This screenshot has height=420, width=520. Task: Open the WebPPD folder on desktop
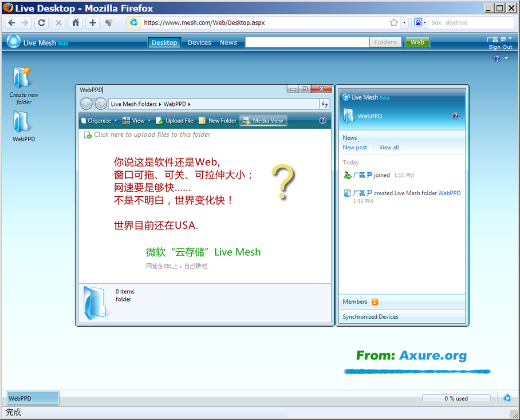coord(23,125)
